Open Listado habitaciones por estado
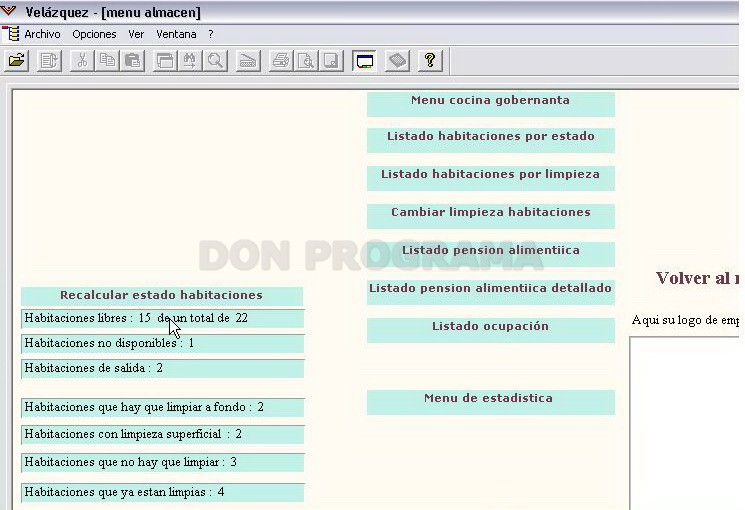 click(491, 140)
